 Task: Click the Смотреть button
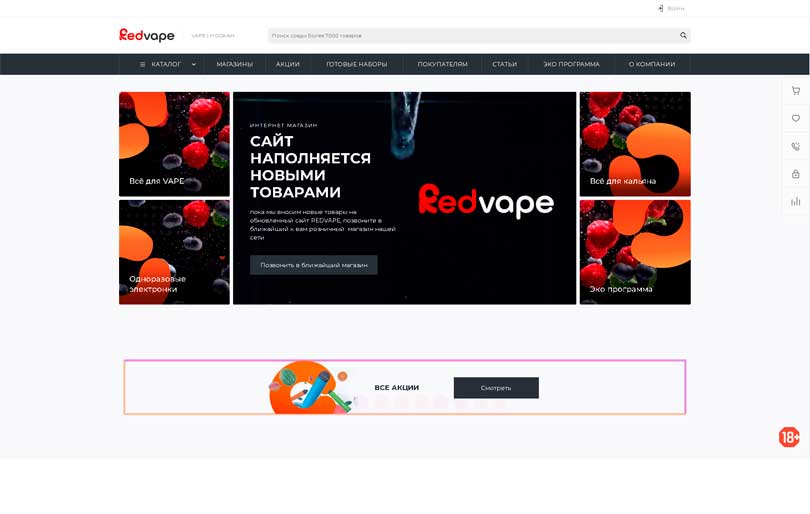[496, 388]
